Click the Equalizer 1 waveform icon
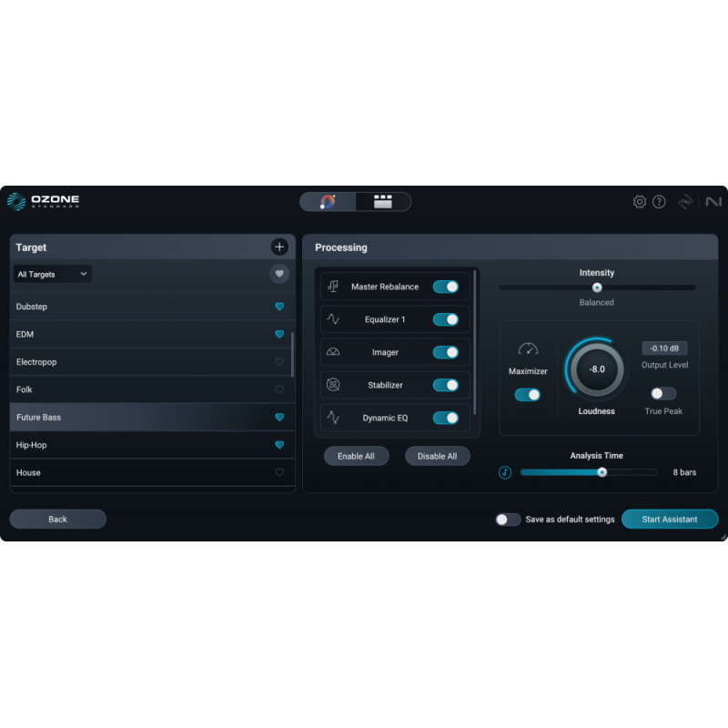Image resolution: width=728 pixels, height=728 pixels. pos(333,318)
